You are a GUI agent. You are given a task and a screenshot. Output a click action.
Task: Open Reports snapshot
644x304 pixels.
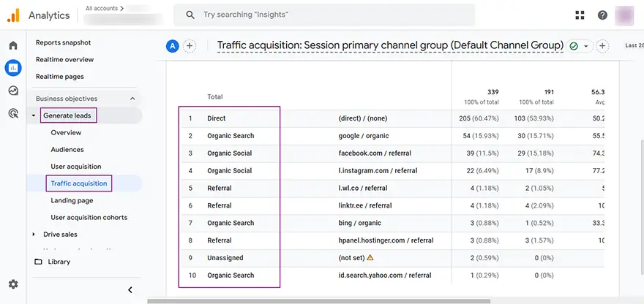(x=63, y=42)
